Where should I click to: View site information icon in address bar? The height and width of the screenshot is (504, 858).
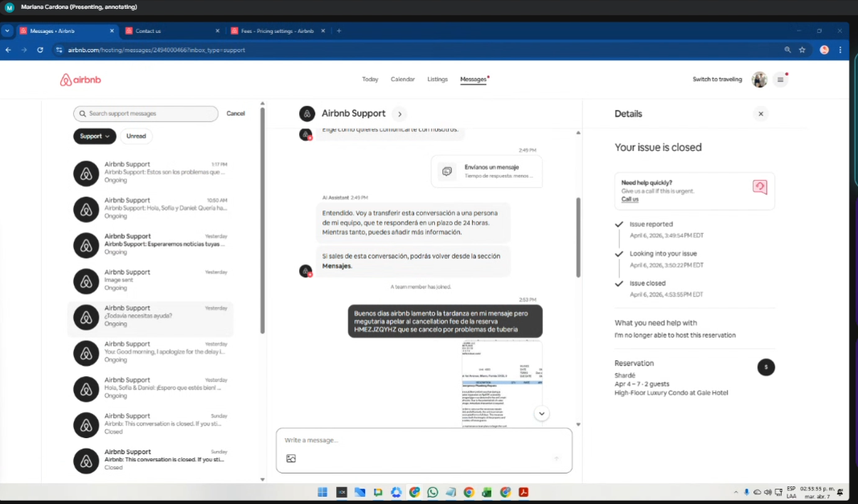59,50
